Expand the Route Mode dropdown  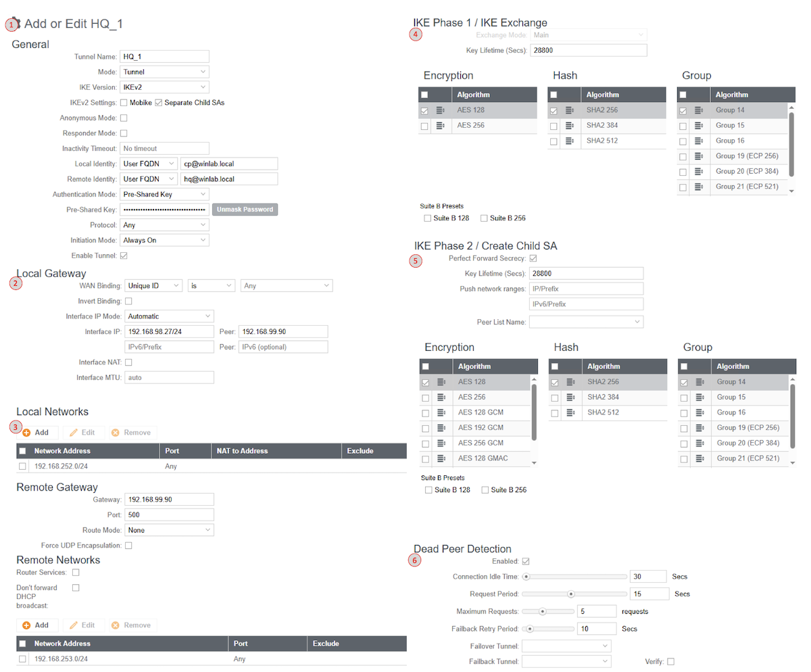coord(169,529)
